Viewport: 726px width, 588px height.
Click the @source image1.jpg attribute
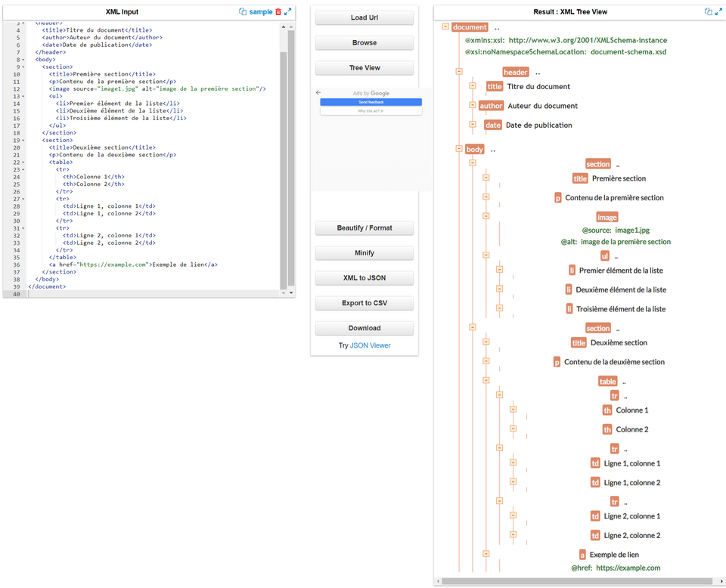pos(616,231)
